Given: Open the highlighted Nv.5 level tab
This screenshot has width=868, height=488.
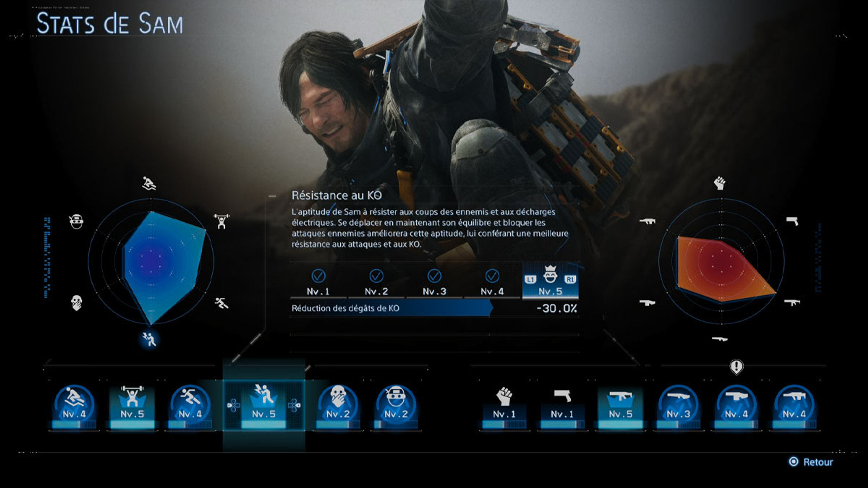Looking at the screenshot, I should (550, 281).
